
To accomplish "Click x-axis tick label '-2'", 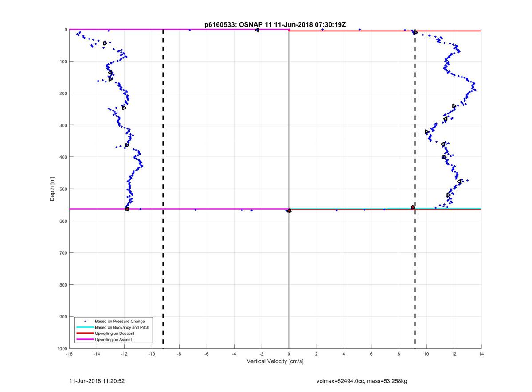I will pos(262,353).
